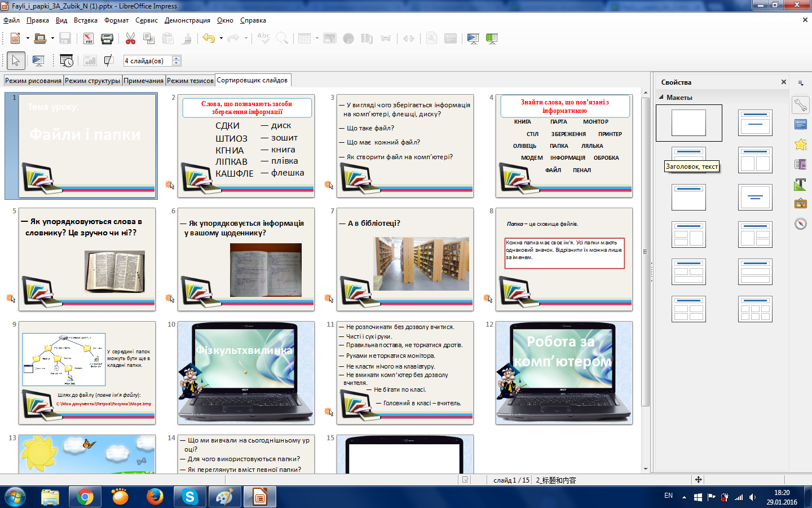This screenshot has height=508, width=812.
Task: Open Gallery sidebar icon
Action: tap(801, 204)
